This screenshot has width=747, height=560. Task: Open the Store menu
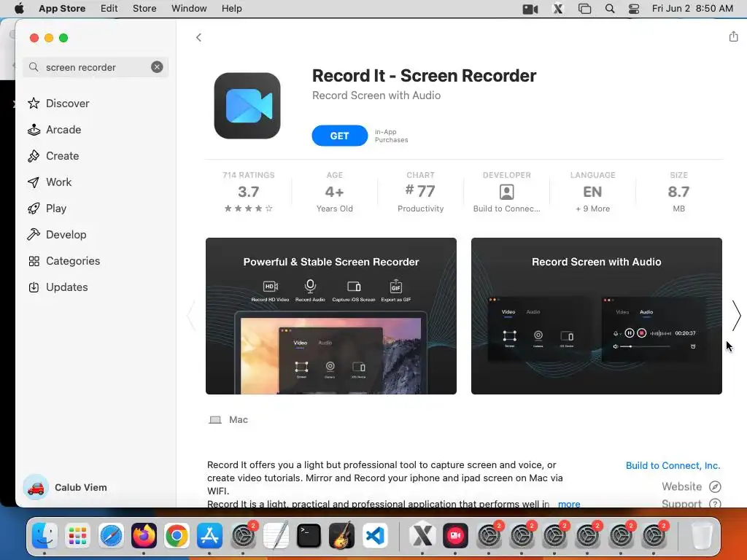pyautogui.click(x=144, y=8)
